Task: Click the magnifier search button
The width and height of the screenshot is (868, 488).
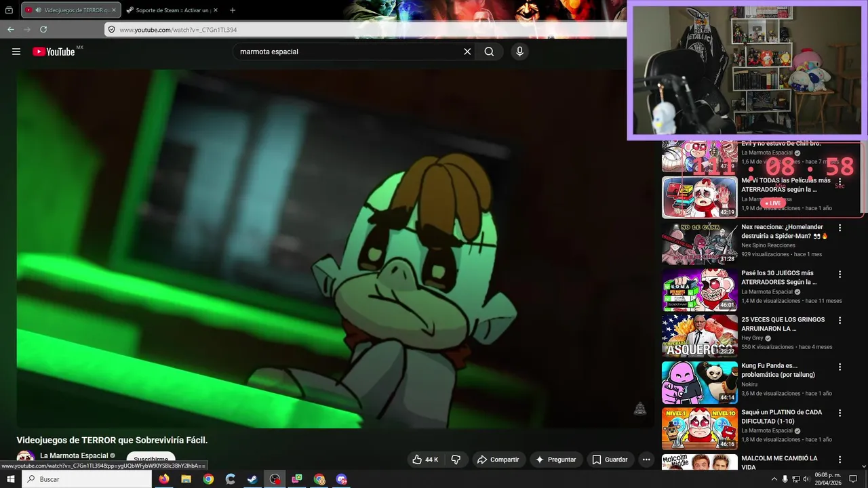Action: (x=489, y=52)
